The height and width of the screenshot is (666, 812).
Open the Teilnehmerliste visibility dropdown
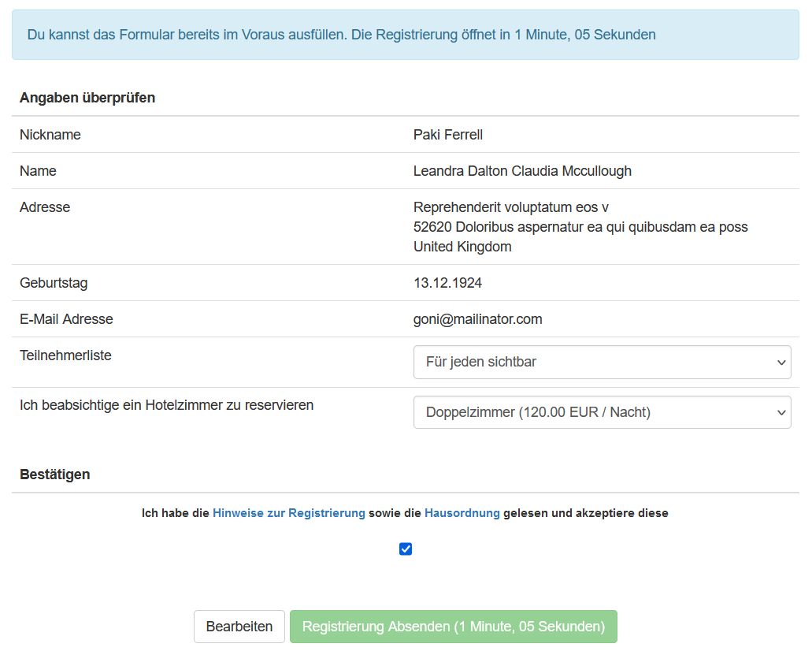tap(602, 363)
